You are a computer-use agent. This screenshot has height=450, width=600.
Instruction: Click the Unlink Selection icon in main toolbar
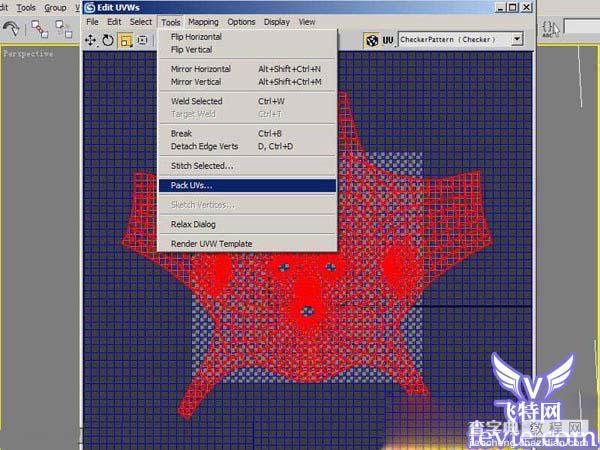tap(63, 29)
